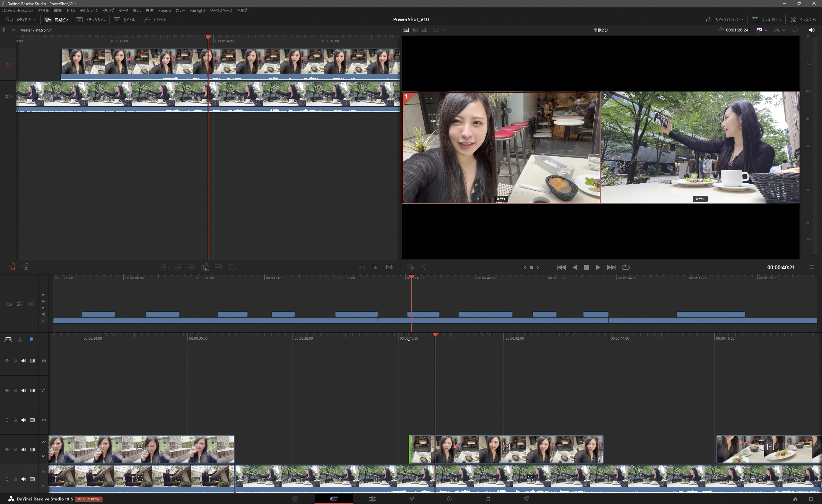Toggle viewer audio mute speaker
This screenshot has height=504, width=822.
[811, 30]
